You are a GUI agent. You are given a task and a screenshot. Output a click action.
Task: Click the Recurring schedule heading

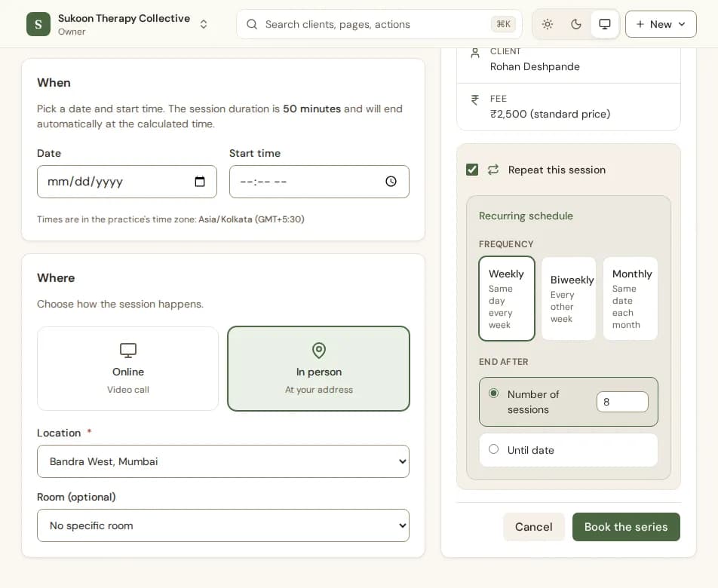(526, 216)
